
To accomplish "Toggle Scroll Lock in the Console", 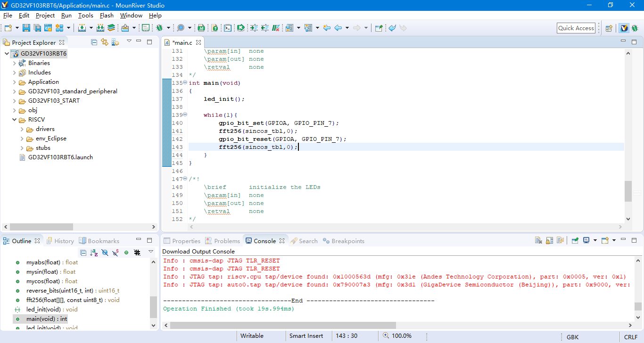I will pos(549,240).
